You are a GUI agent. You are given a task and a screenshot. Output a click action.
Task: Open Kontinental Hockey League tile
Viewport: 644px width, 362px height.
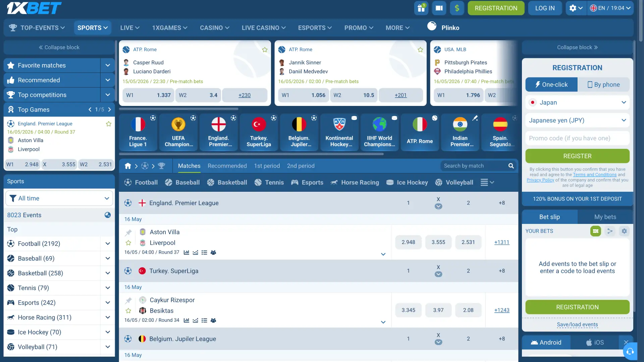pos(339,132)
